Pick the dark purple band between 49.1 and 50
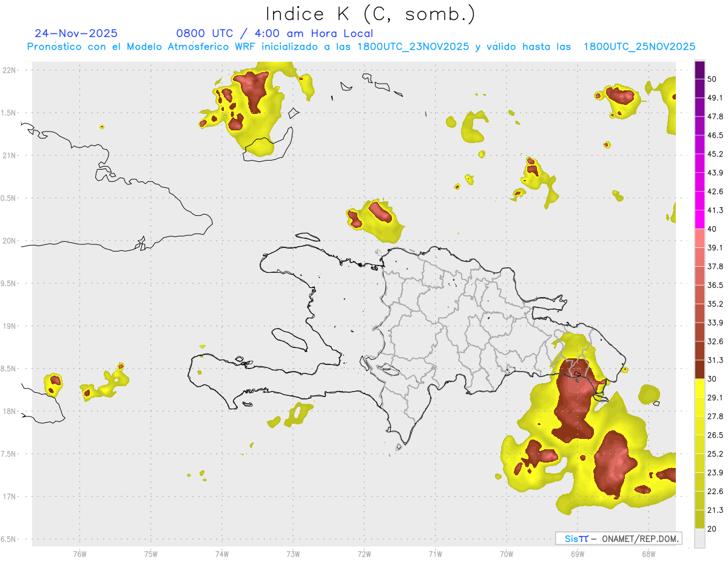Viewport: 728px width, 562px height. click(x=699, y=89)
